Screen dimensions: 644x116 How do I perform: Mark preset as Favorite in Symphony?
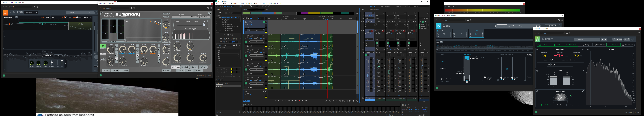166,16
